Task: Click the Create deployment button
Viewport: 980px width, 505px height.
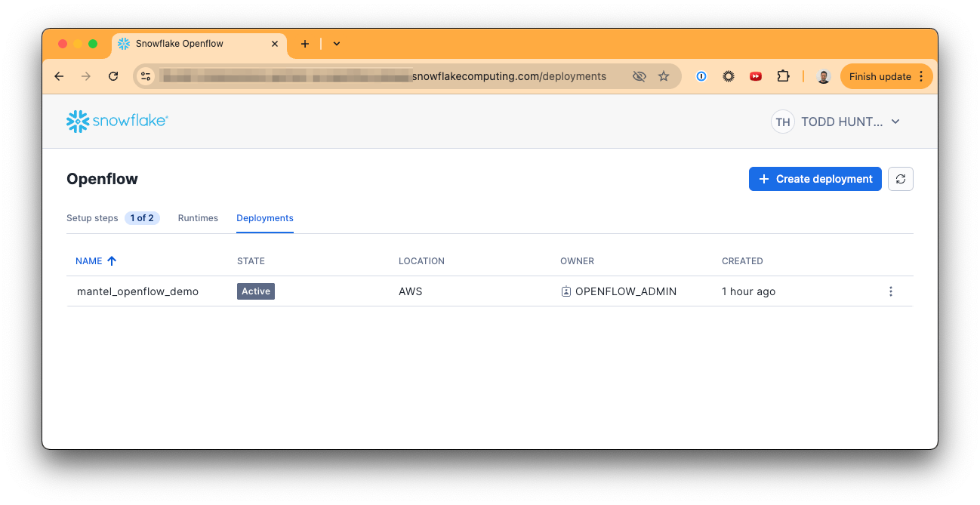Action: pos(815,179)
